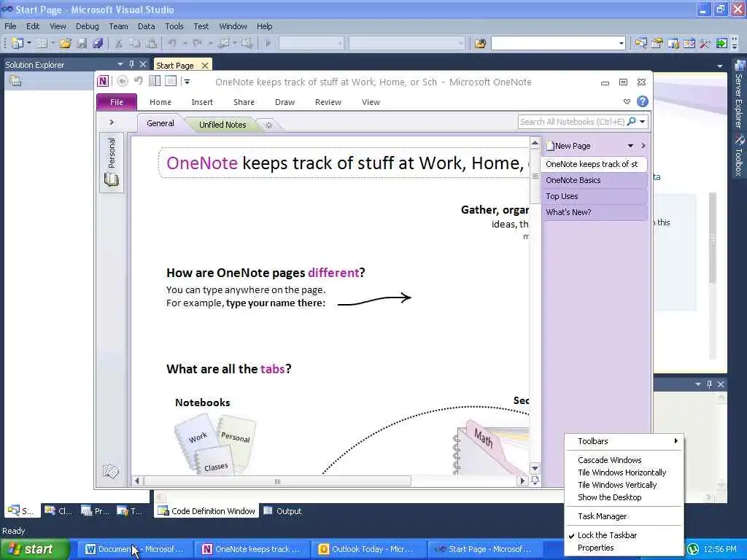747x560 pixels.
Task: Select the Unfiled Notes section tab
Action: coord(222,125)
